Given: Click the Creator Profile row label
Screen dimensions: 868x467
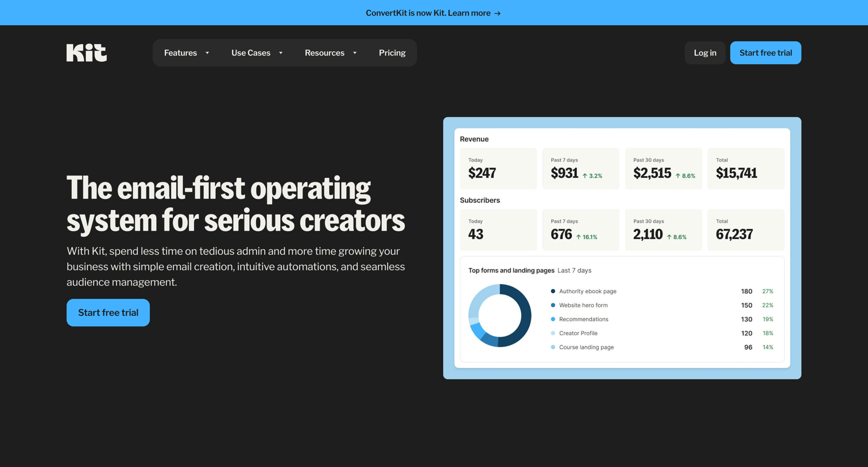Looking at the screenshot, I should coord(578,333).
